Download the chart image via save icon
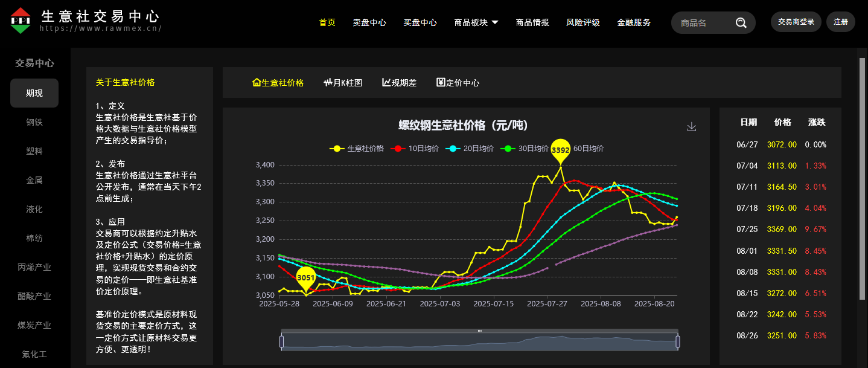The width and height of the screenshot is (868, 368). pos(692,127)
